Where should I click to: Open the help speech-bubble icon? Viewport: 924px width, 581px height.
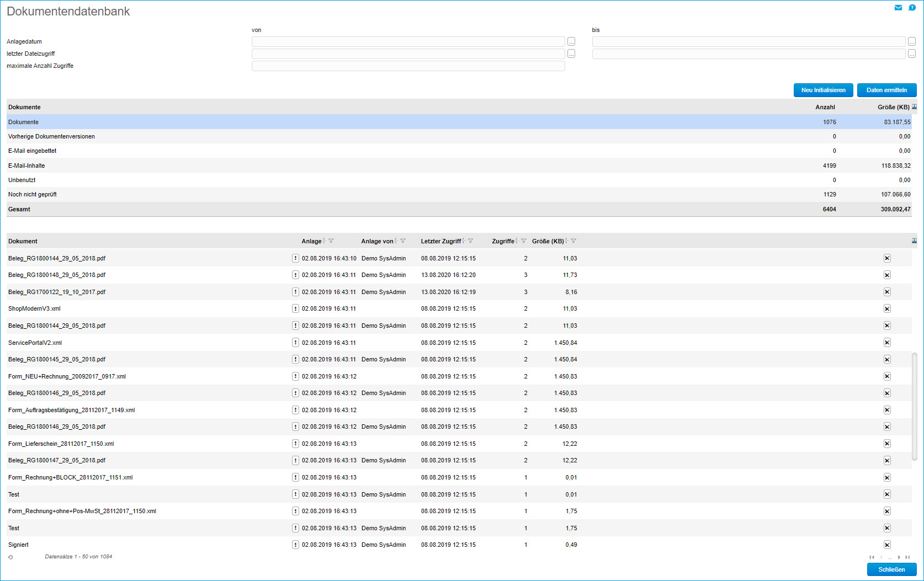[912, 8]
